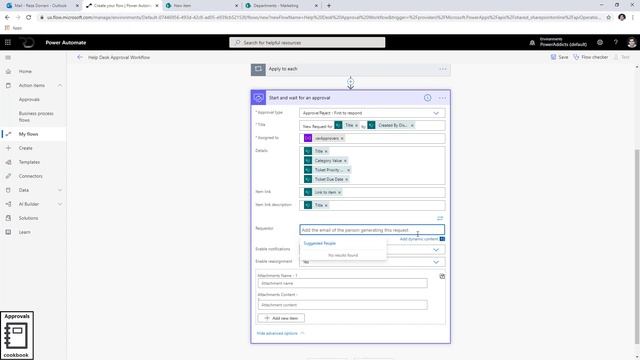Open Create in the sidebar
Viewport: 640px width, 360px height.
coord(25,148)
